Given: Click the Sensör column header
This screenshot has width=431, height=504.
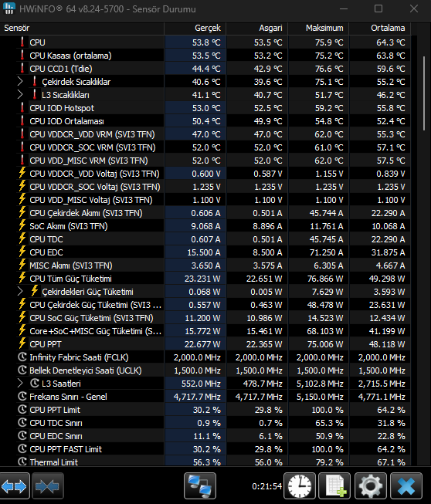Looking at the screenshot, I should [x=82, y=29].
